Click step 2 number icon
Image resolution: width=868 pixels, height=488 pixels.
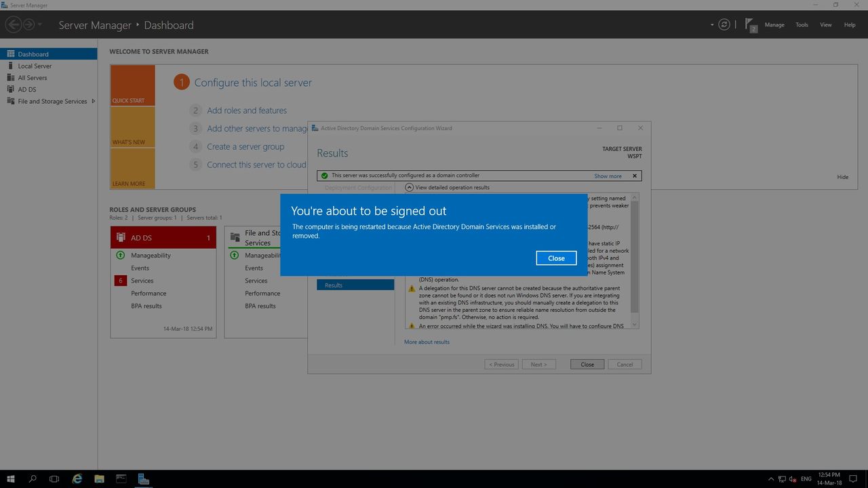point(196,110)
